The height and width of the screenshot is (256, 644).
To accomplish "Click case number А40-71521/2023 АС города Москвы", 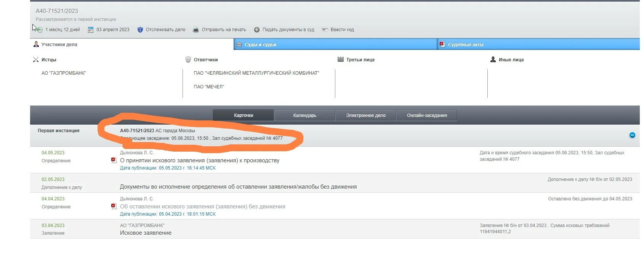I will point(157,131).
